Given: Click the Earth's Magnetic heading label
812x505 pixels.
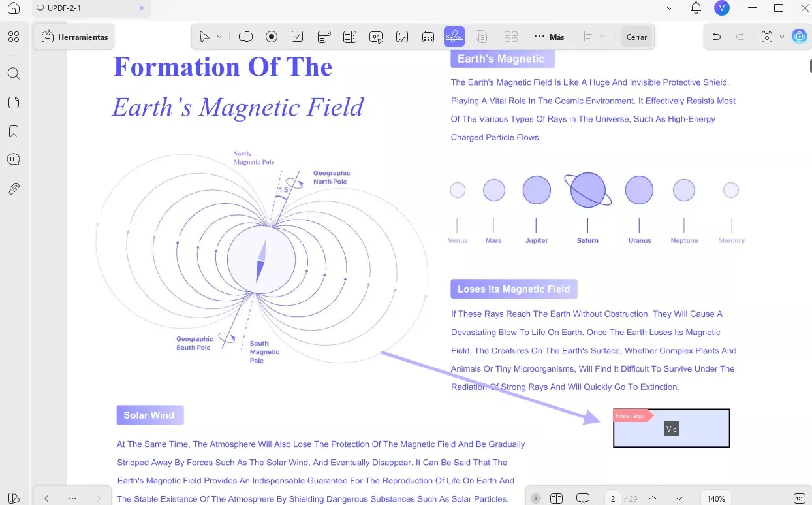Looking at the screenshot, I should tap(501, 59).
